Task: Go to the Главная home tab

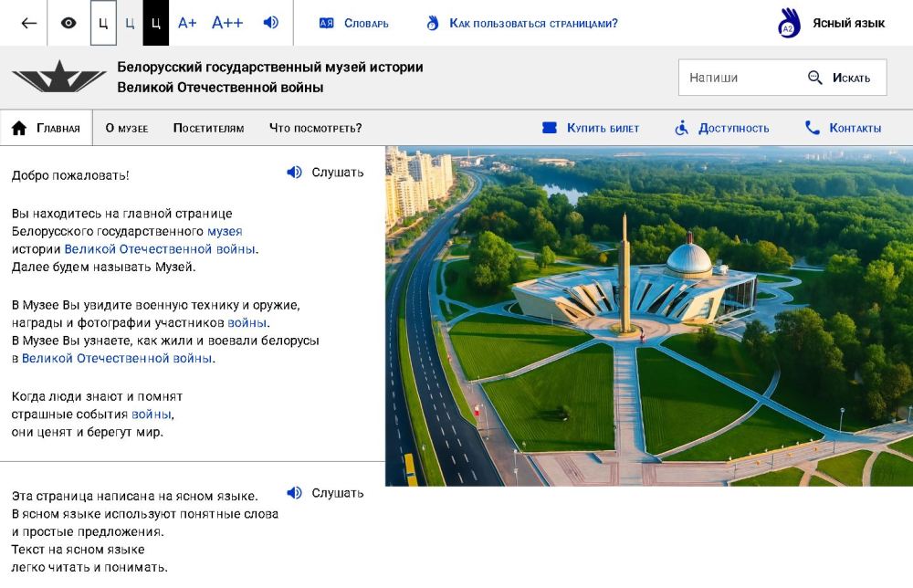Action: click(47, 129)
